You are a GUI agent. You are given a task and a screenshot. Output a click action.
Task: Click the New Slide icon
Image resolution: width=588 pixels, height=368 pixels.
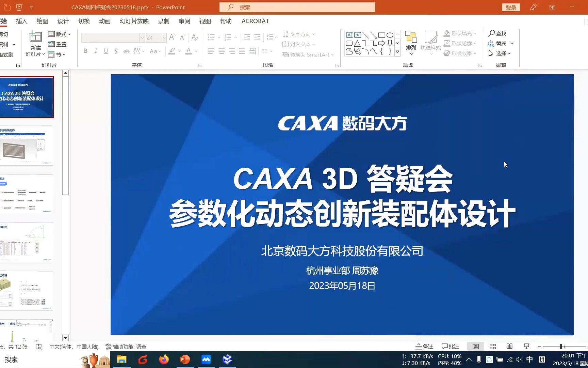click(35, 36)
